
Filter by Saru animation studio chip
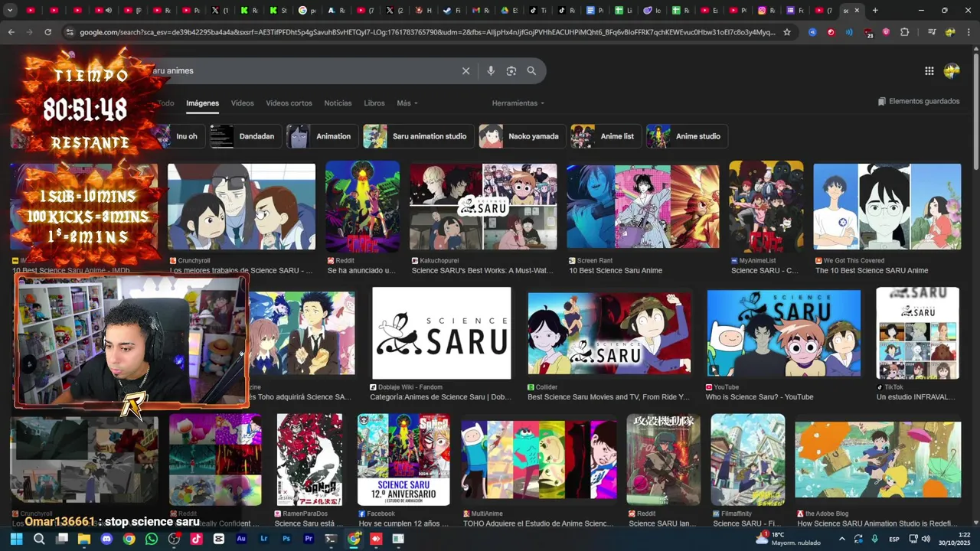[418, 136]
